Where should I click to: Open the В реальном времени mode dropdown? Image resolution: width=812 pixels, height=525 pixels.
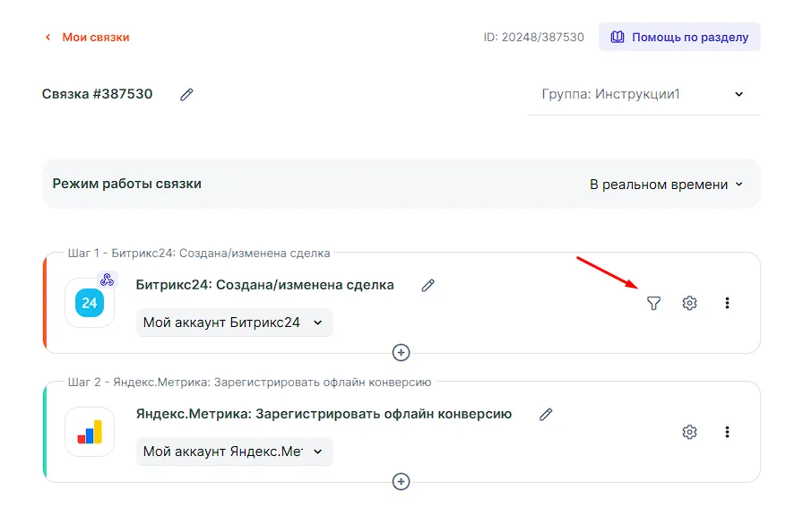pos(666,184)
